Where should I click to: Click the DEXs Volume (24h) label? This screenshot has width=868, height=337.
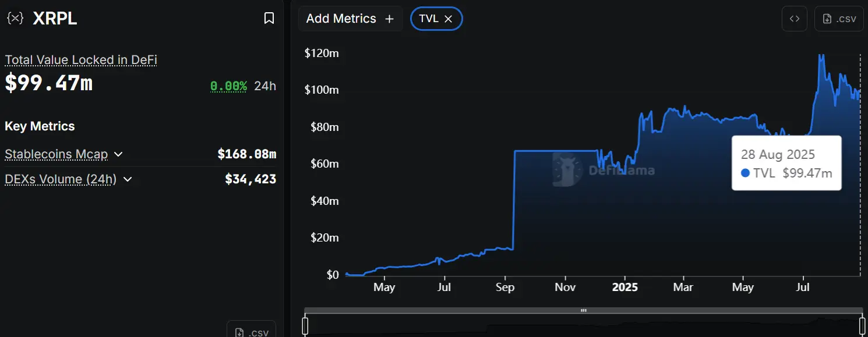(x=61, y=179)
